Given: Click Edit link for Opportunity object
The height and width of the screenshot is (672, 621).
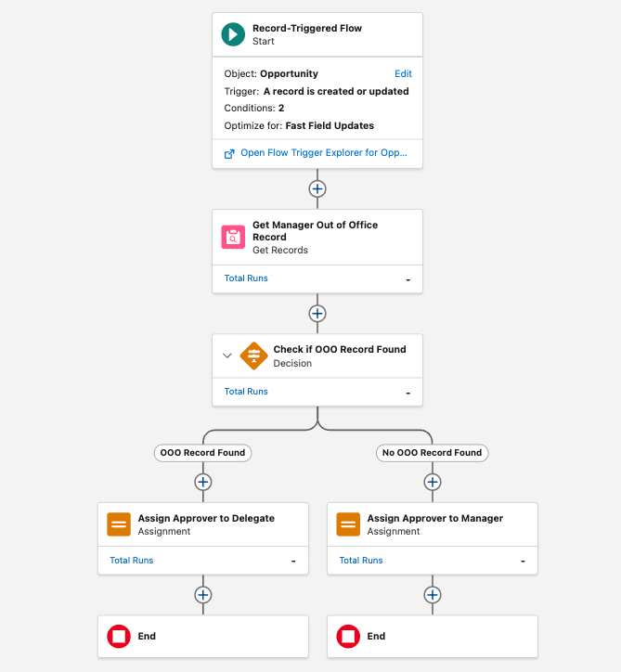Looking at the screenshot, I should [403, 74].
